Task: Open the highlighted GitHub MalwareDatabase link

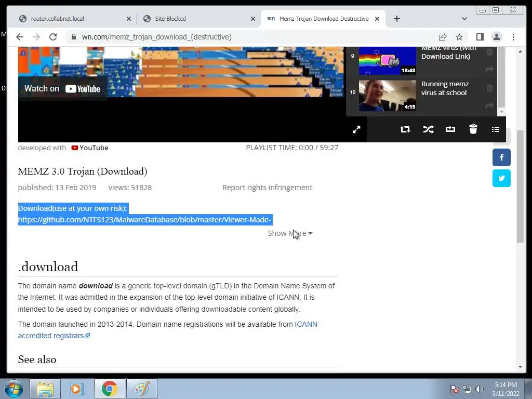Action: point(144,220)
